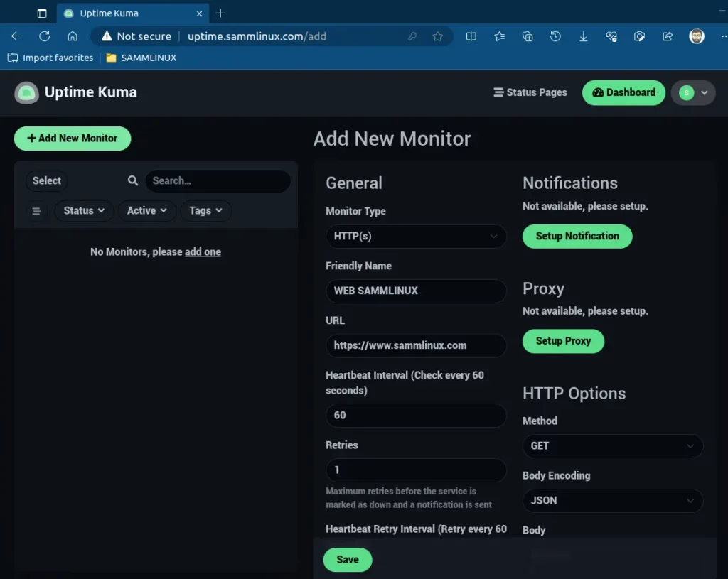
Task: Open SAMMLINUX favorites folder
Action: pyautogui.click(x=141, y=58)
